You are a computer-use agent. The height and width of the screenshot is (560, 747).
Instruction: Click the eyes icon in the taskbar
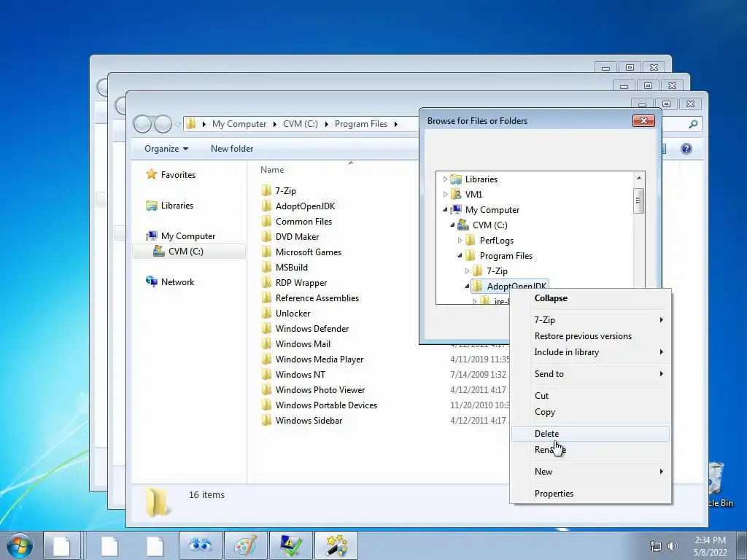[200, 545]
